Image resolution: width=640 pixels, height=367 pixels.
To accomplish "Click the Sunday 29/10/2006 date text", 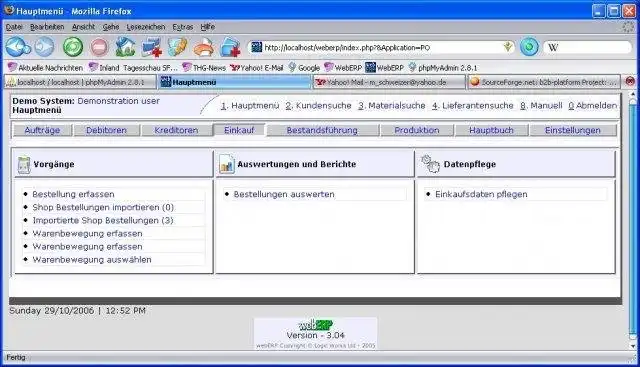I will click(x=52, y=311).
